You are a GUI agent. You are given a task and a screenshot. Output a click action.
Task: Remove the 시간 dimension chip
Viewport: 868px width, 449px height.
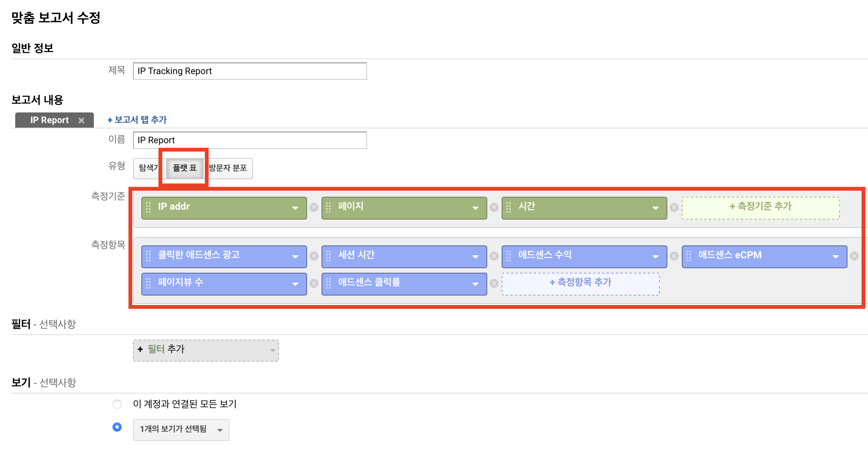pyautogui.click(x=675, y=207)
